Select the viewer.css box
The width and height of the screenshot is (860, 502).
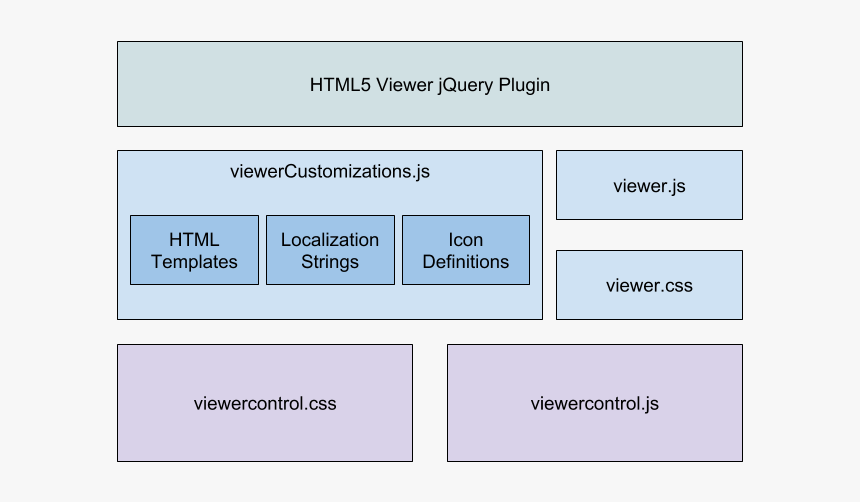pos(649,285)
